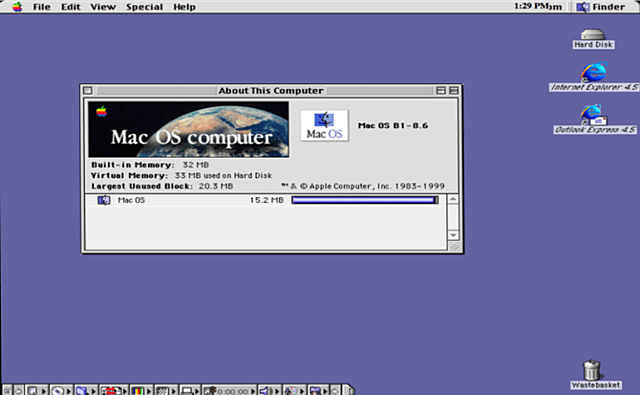640x395 pixels.
Task: Close the About This Computer window
Action: coord(88,91)
